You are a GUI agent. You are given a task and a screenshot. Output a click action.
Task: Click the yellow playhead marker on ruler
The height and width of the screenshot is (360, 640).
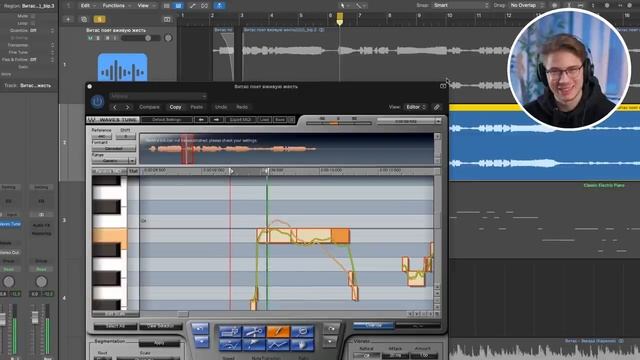(x=340, y=18)
